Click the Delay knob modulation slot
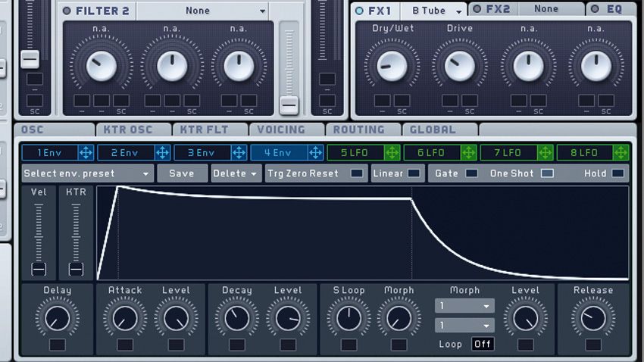 [x=58, y=345]
